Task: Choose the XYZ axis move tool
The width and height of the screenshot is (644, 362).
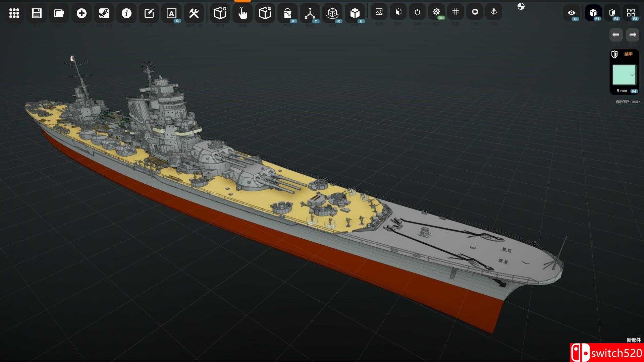Action: click(x=310, y=13)
